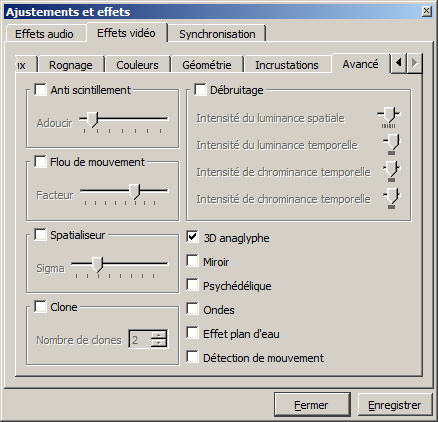Toggle the Détection de mouvement checkbox
This screenshot has width=438, height=422.
pyautogui.click(x=192, y=357)
